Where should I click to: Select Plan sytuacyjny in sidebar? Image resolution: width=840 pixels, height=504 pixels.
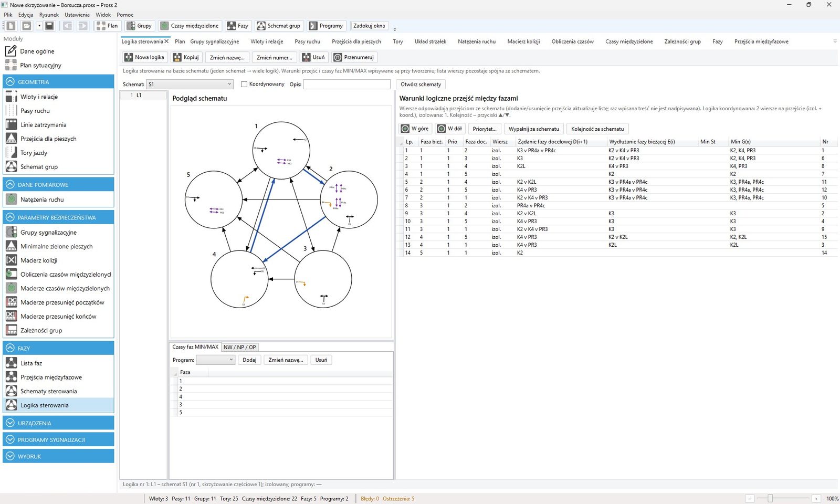[x=40, y=65]
